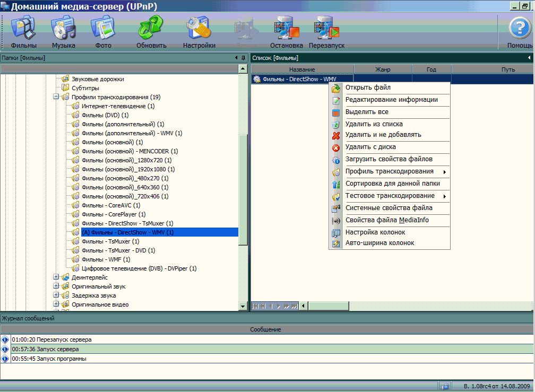
Task: Choose Системные свойства файла menu entry
Action: [x=389, y=208]
